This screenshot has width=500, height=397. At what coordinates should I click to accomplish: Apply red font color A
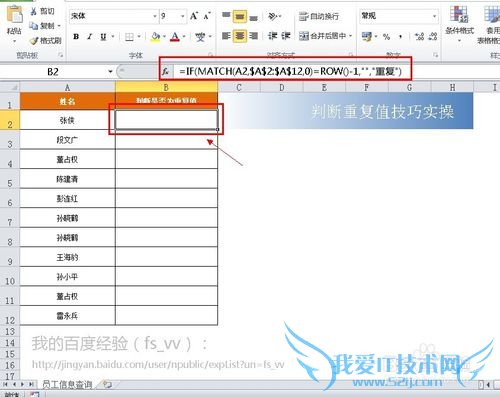[175, 36]
